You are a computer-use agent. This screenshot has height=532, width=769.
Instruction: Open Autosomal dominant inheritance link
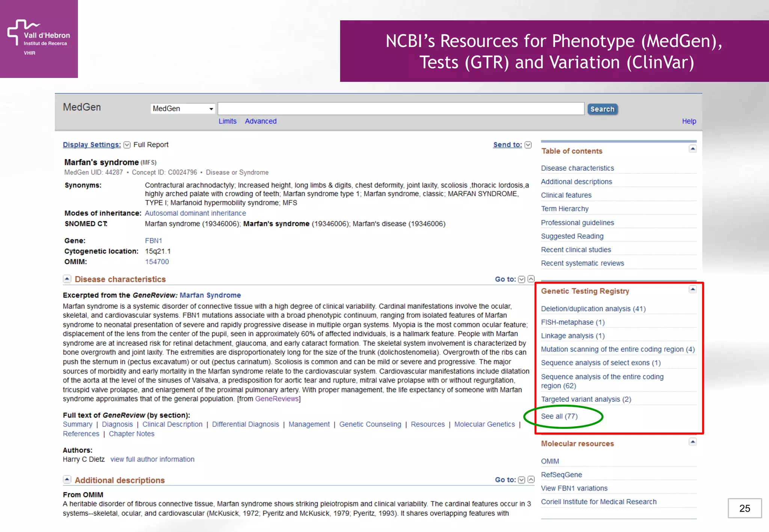pyautogui.click(x=195, y=213)
